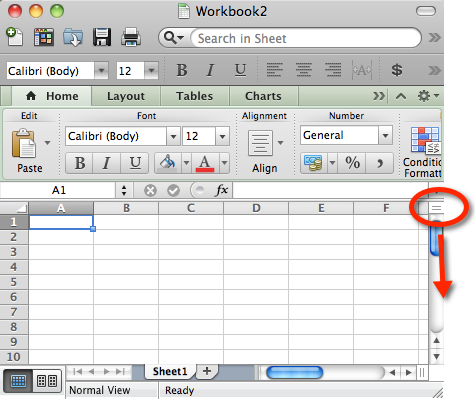Open font color dropdown arrow
The height and width of the screenshot is (399, 475).
(224, 163)
